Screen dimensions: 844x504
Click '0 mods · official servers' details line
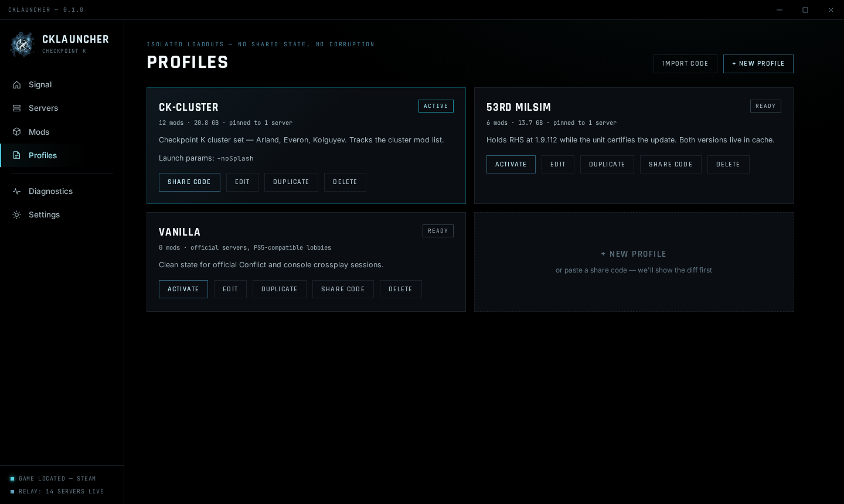245,248
